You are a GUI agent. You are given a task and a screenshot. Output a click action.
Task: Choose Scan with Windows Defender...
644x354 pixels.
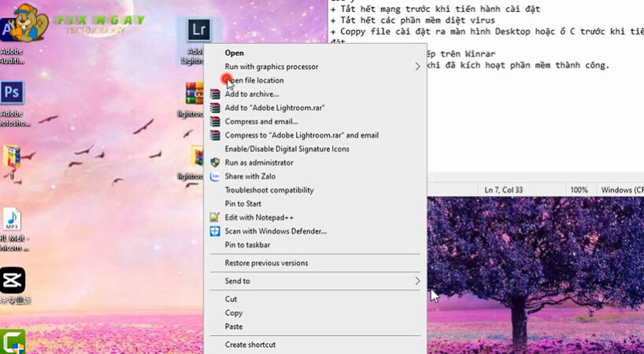(316, 231)
